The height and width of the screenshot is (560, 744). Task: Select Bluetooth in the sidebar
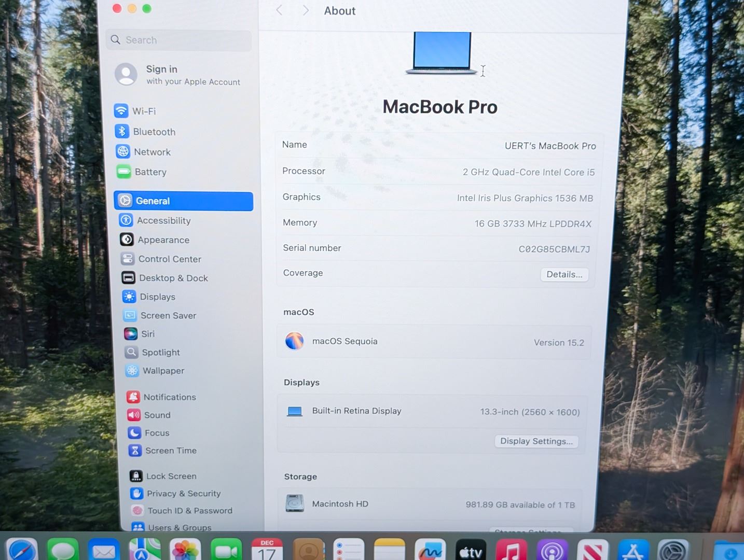pyautogui.click(x=154, y=132)
